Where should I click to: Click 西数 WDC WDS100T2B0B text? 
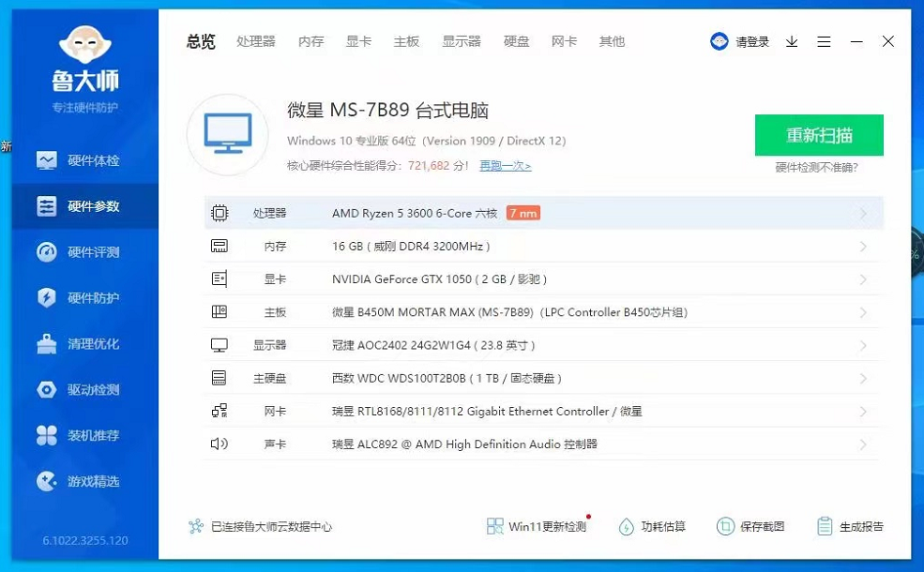[x=447, y=378]
